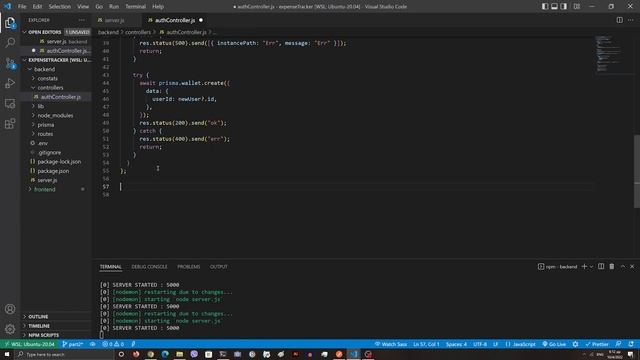Click the Explorer panel more actions ellipsis
Image resolution: width=640 pixels, height=360 pixels.
[82, 20]
